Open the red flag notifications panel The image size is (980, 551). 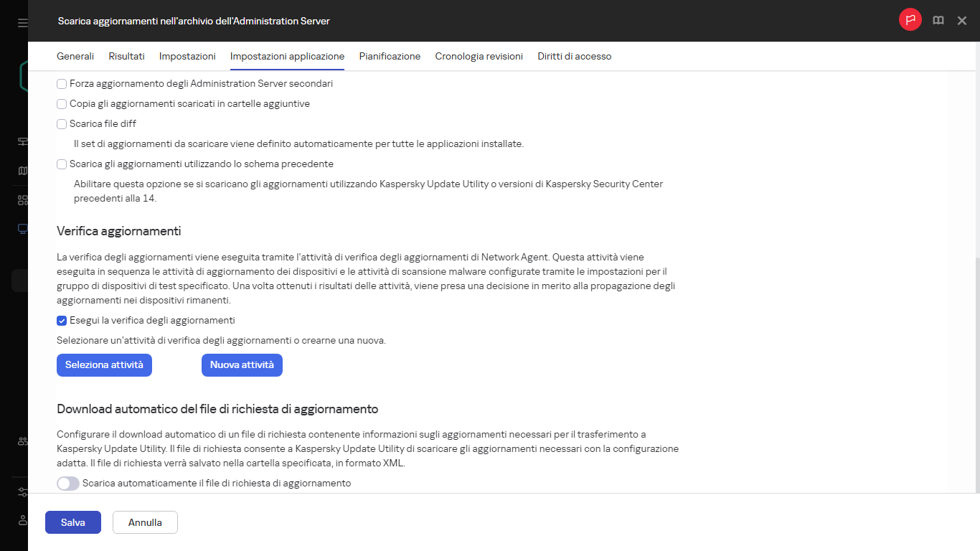tap(910, 20)
